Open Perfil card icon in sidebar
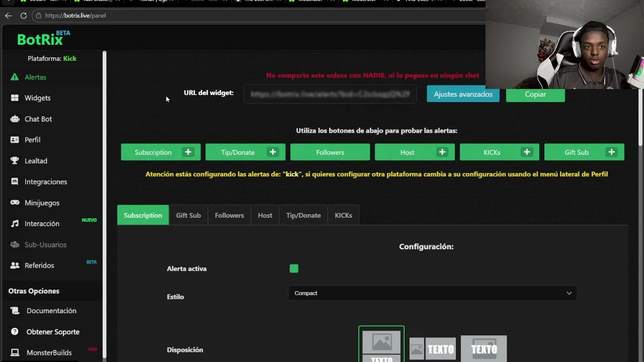 pyautogui.click(x=15, y=140)
